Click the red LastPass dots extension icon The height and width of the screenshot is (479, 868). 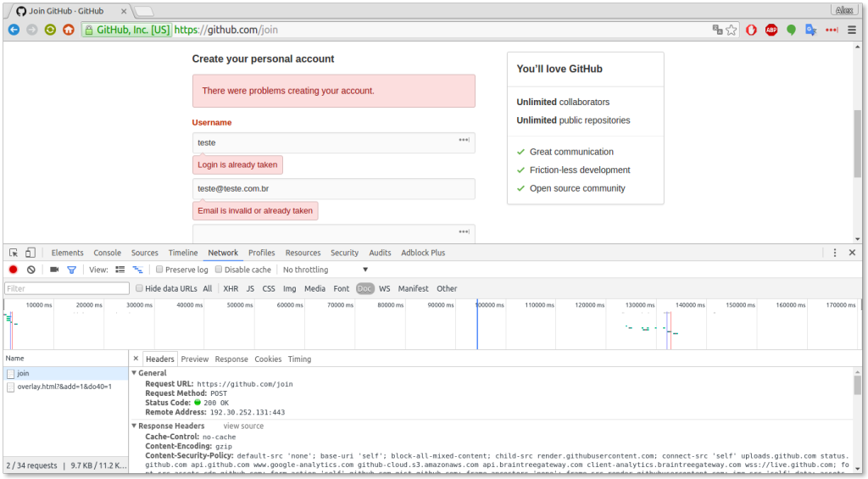(832, 30)
